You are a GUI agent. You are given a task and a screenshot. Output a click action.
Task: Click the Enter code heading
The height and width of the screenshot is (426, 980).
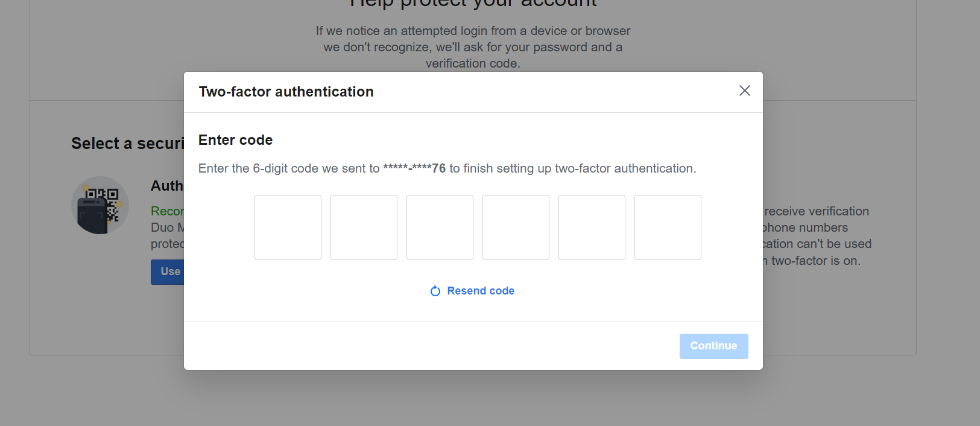point(235,140)
